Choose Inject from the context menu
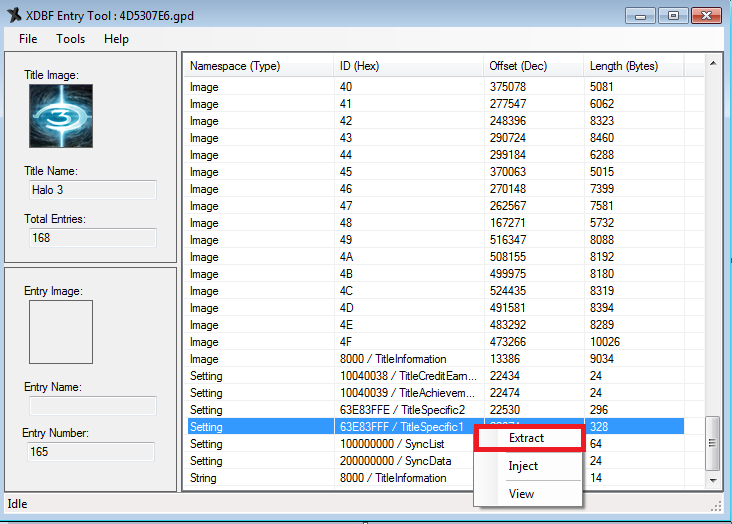The image size is (732, 524). (523, 466)
